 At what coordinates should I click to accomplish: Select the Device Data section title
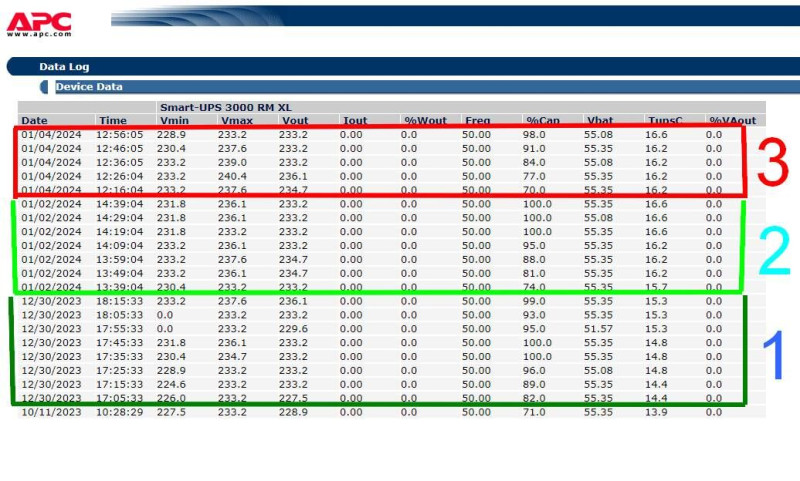(89, 87)
